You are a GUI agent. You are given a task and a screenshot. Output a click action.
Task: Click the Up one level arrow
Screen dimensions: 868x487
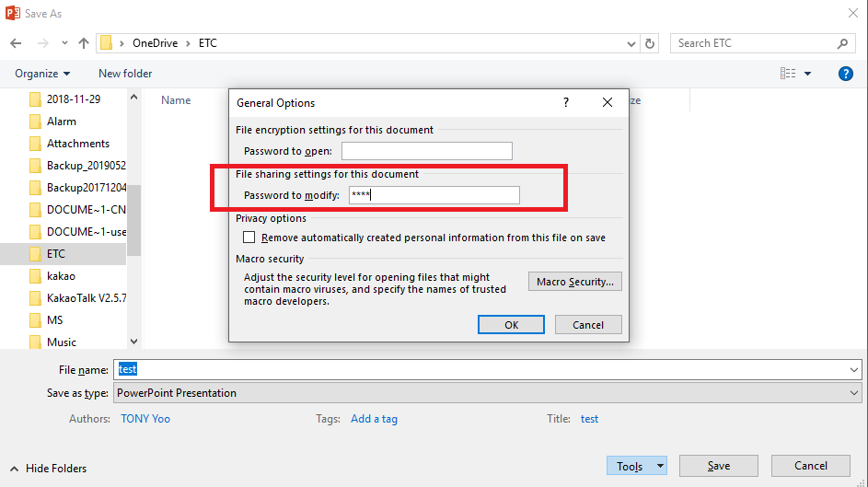click(84, 43)
